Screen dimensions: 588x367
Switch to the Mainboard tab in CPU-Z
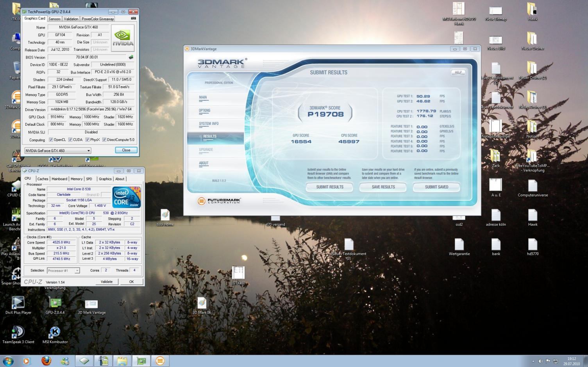pos(59,179)
